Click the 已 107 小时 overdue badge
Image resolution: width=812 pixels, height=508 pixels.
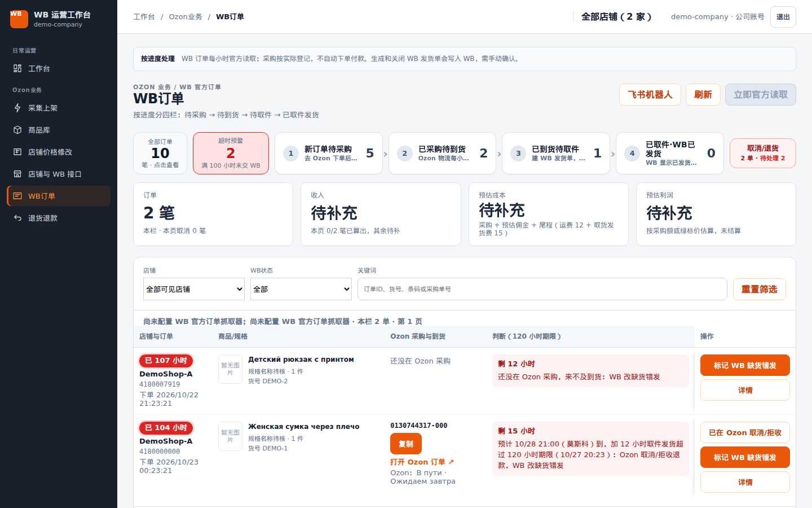[x=166, y=361]
